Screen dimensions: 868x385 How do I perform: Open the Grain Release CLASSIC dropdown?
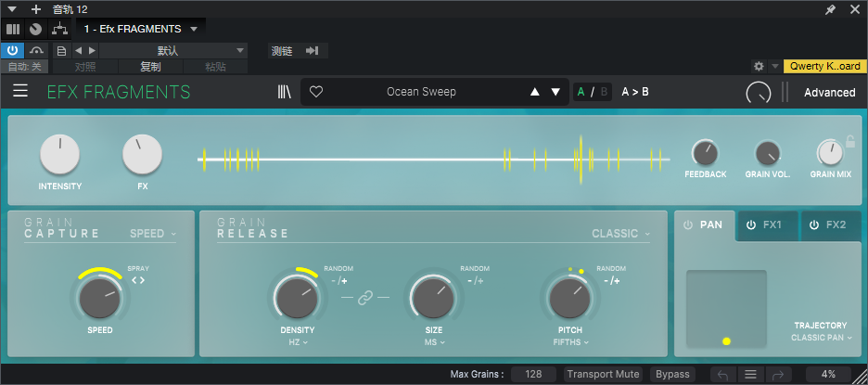point(621,234)
